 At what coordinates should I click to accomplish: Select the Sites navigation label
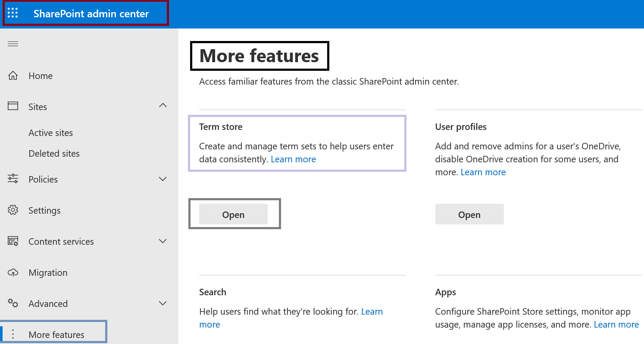38,107
